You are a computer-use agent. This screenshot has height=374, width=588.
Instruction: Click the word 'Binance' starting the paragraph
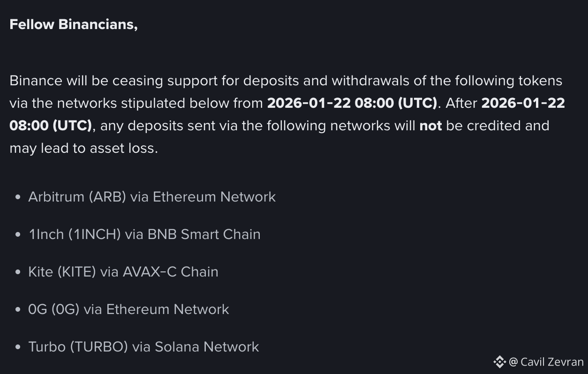[x=36, y=81]
